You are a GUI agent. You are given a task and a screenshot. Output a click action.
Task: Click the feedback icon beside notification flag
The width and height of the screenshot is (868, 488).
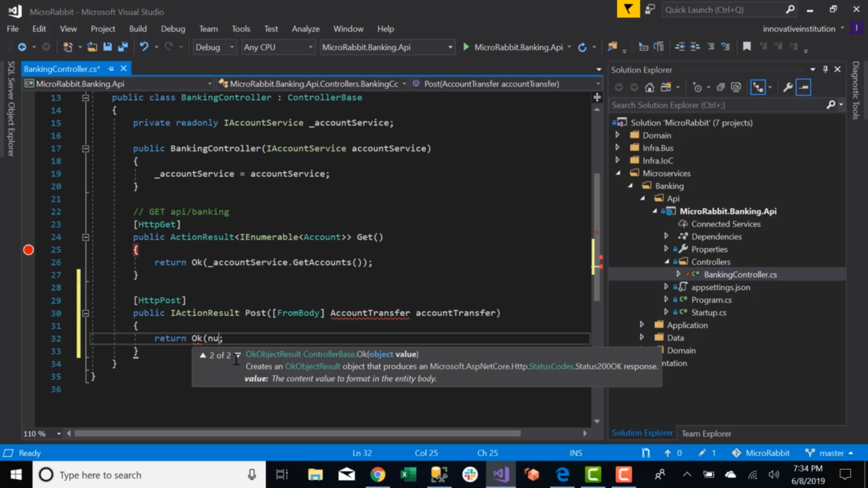coord(650,9)
